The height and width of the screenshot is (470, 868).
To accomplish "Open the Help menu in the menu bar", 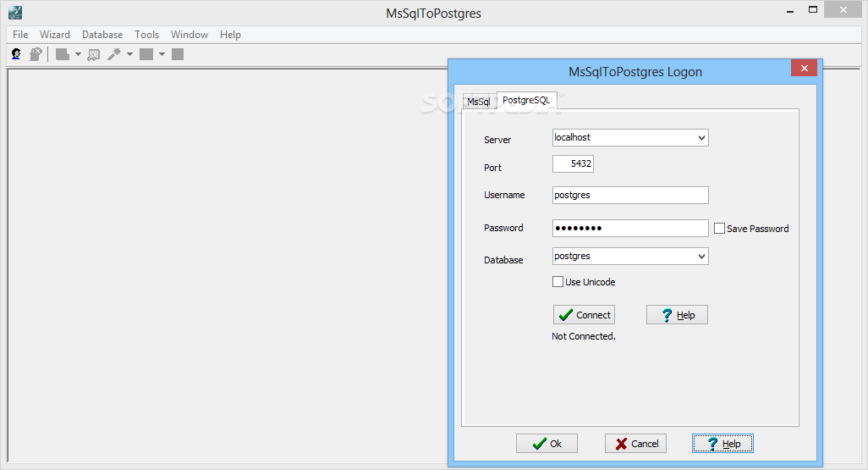I will pos(230,35).
